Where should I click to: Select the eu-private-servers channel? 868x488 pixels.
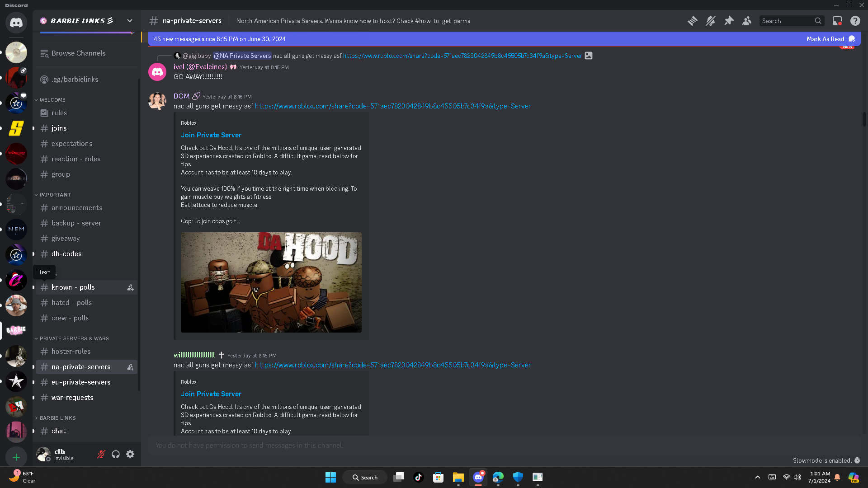[x=86, y=382]
